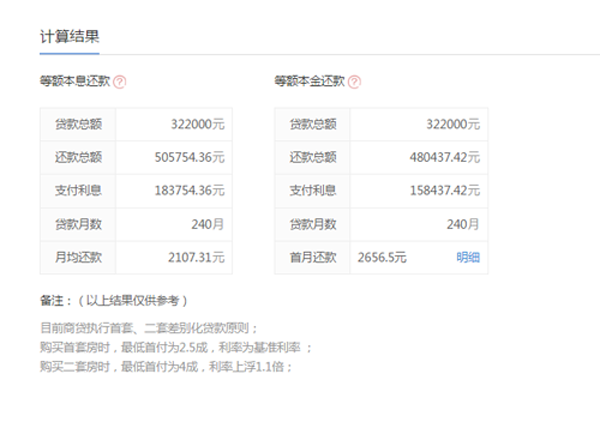600x428 pixels.
Task: Click the 2656.5元 first month payment
Action: tap(382, 257)
